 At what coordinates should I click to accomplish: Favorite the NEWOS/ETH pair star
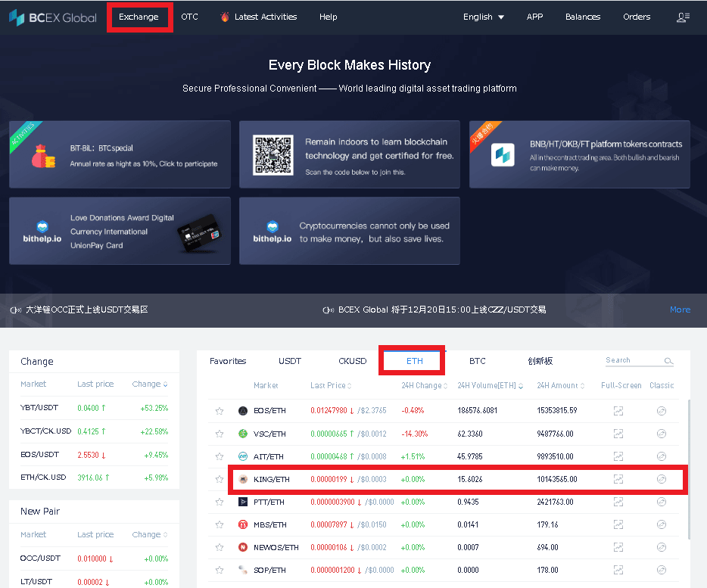click(220, 547)
